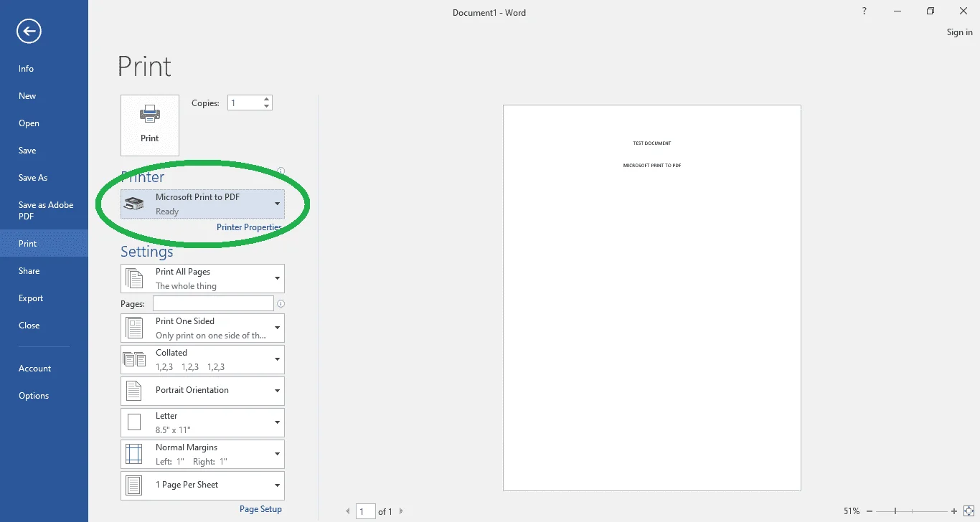
Task: Choose Save as Adobe PDF menu item
Action: pos(44,210)
